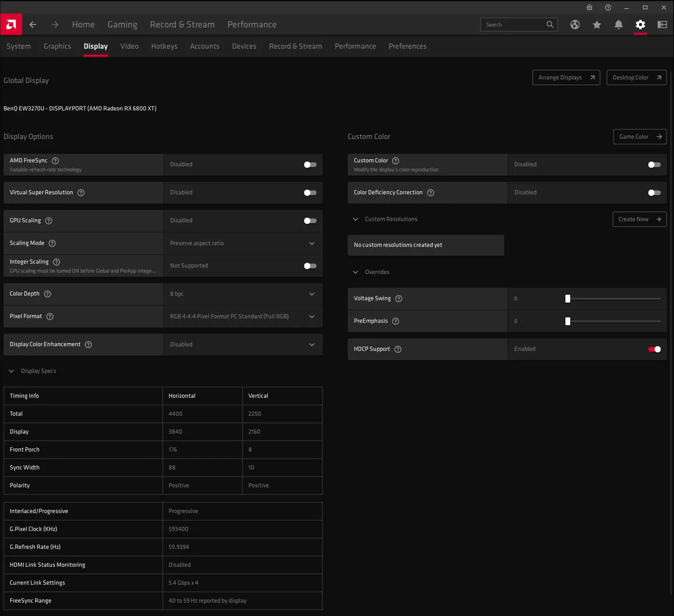Collapse the Custom Resolutions section
The image size is (674, 616).
coord(355,219)
